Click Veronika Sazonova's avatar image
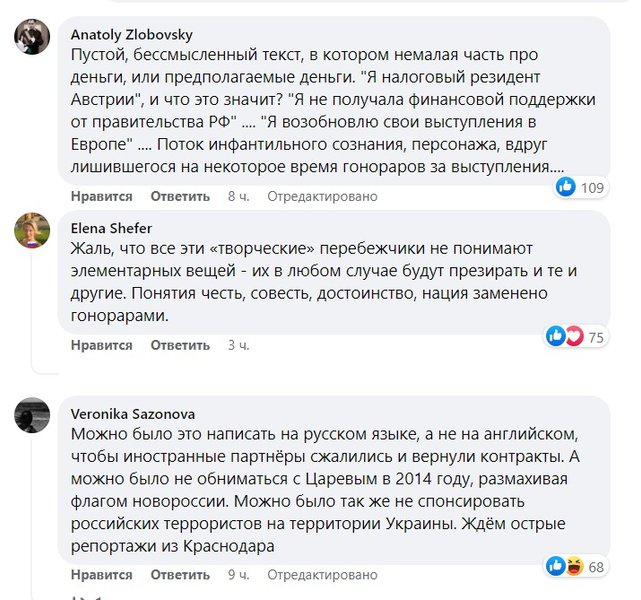Screen dimensions: 641x600 [x=32, y=414]
